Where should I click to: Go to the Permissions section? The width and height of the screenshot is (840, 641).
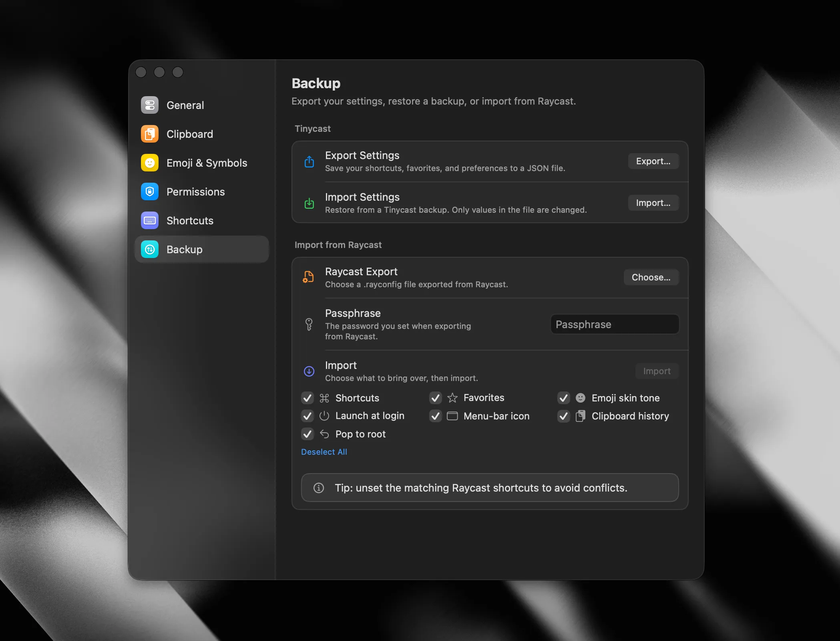click(202, 192)
